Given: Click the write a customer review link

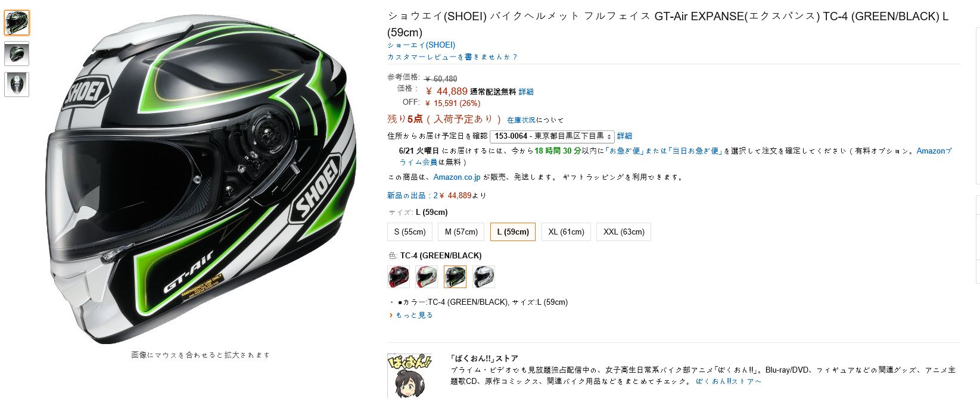Looking at the screenshot, I should click(452, 57).
